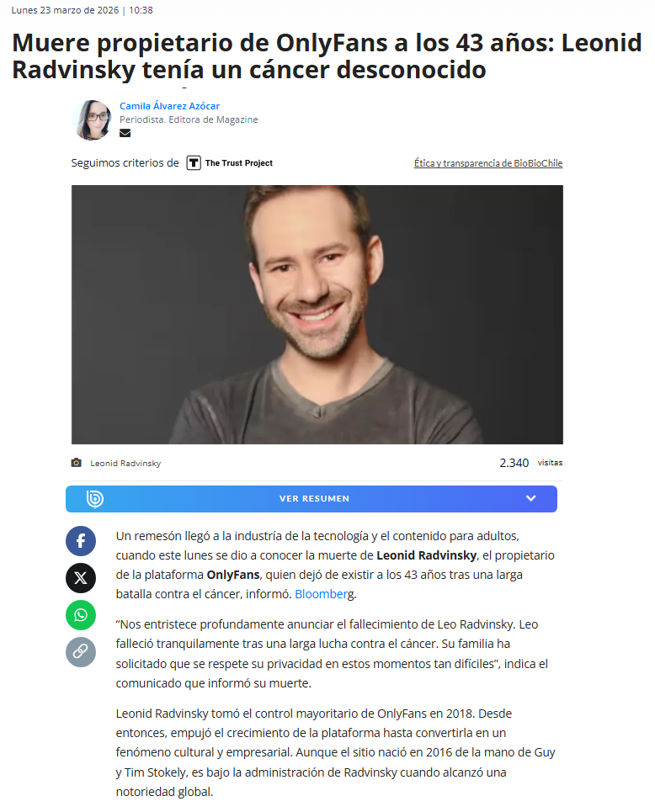
Task: Expand the chevron on Ver Resumen bar
Action: pyautogui.click(x=530, y=498)
